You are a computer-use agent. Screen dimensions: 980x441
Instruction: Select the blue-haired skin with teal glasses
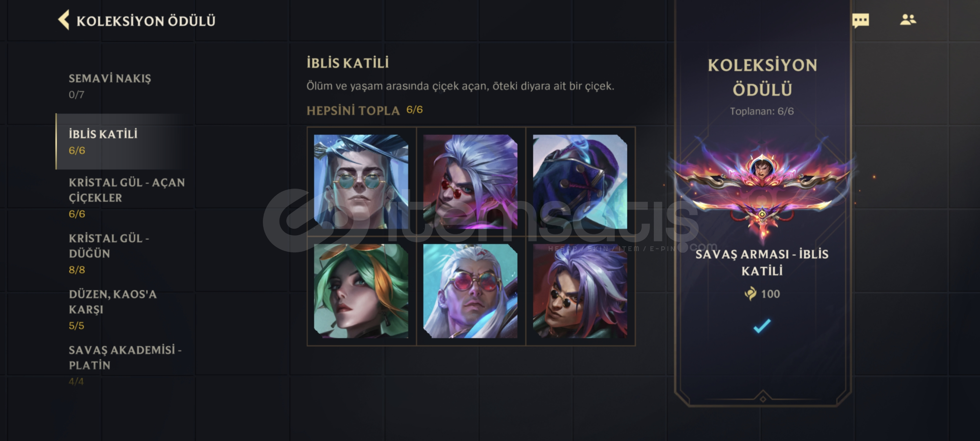361,182
